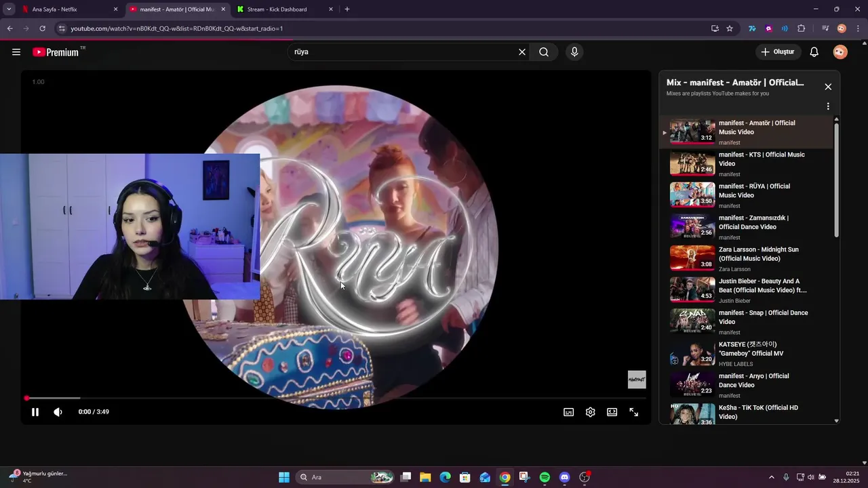Play manifest - Snap dance video
Image resolution: width=868 pixels, height=488 pixels.
(x=746, y=322)
